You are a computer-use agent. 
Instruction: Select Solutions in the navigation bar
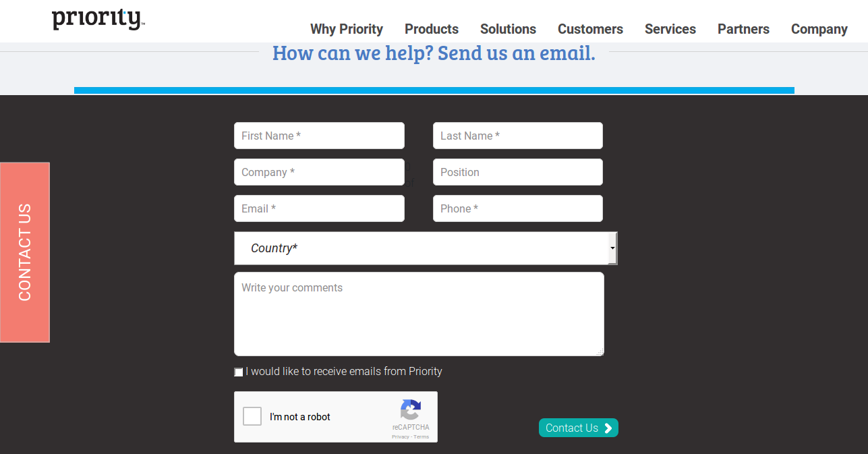[508, 29]
